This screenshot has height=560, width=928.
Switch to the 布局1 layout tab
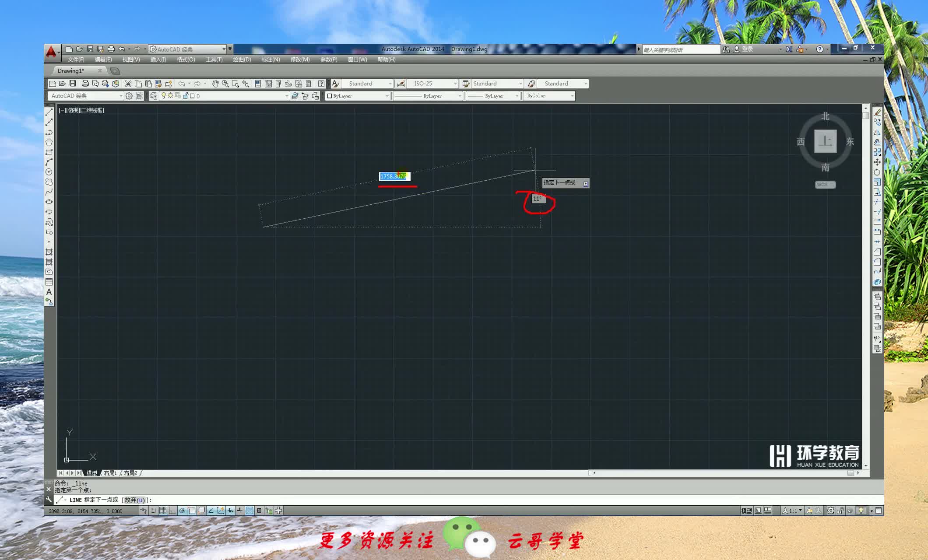(110, 473)
